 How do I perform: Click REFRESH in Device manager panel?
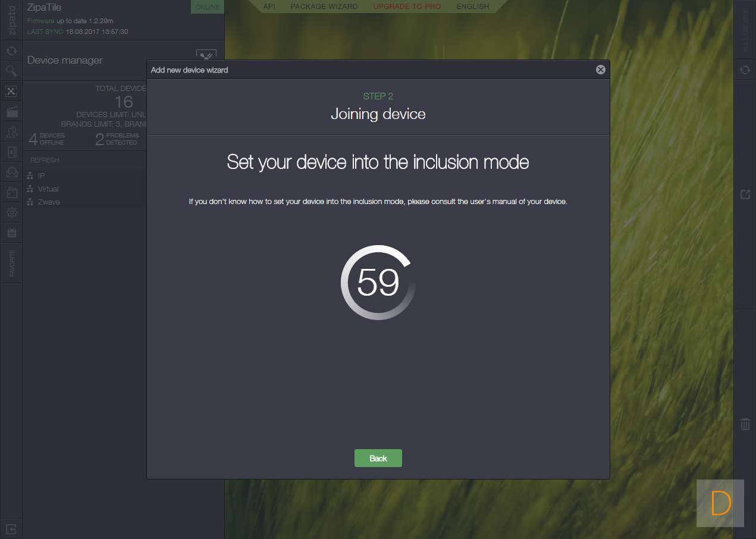pos(45,160)
